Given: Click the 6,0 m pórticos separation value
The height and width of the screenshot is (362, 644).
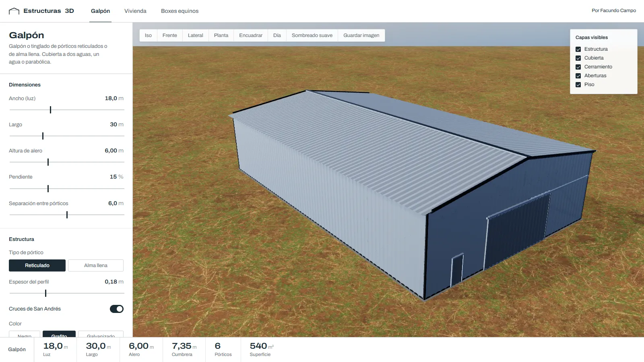Looking at the screenshot, I should (x=116, y=203).
